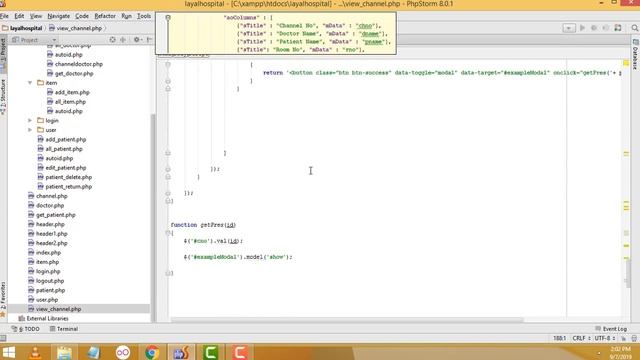Screen dimensions: 640x360
Task: Click layalhospital breadcrumb in navigation bar
Action: [22, 28]
